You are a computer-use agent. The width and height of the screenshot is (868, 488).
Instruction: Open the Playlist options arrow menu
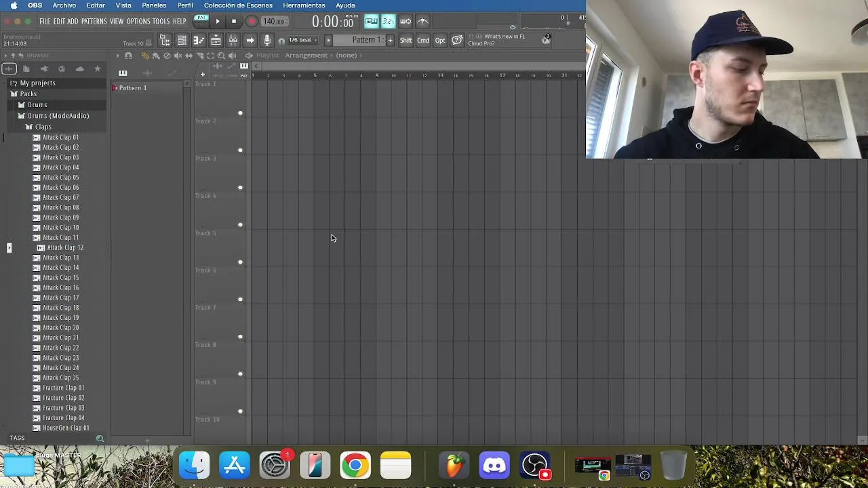117,56
